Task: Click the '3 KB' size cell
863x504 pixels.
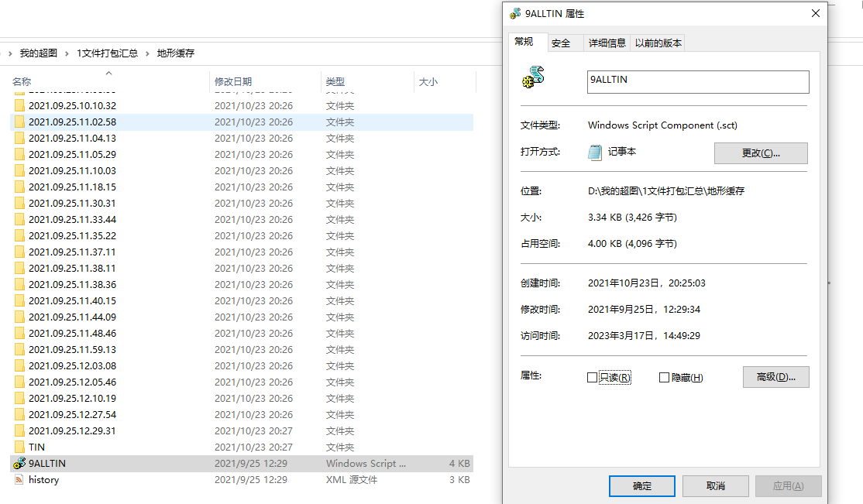Action: click(459, 480)
